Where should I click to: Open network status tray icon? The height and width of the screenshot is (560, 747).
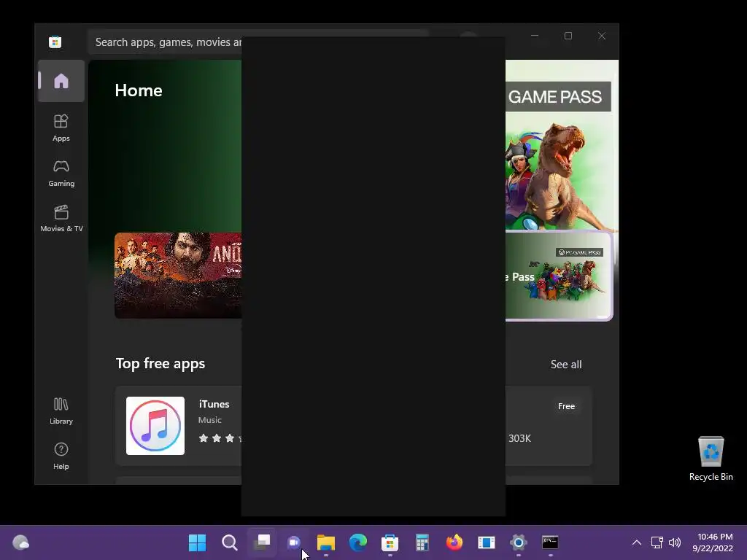[x=657, y=542]
